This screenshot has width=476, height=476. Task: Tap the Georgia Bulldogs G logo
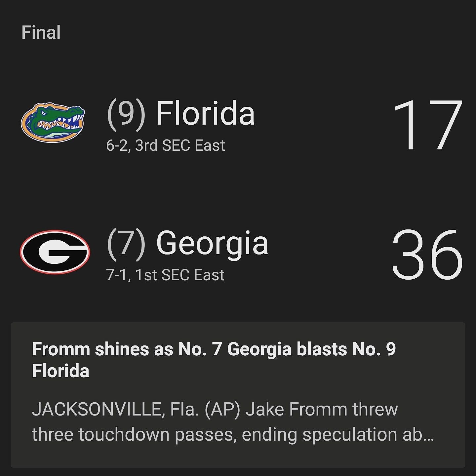pos(55,252)
